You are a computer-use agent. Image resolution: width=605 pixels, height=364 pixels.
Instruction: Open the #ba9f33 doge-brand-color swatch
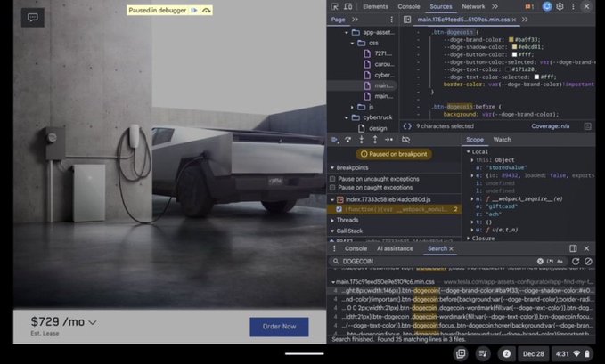[x=511, y=40]
